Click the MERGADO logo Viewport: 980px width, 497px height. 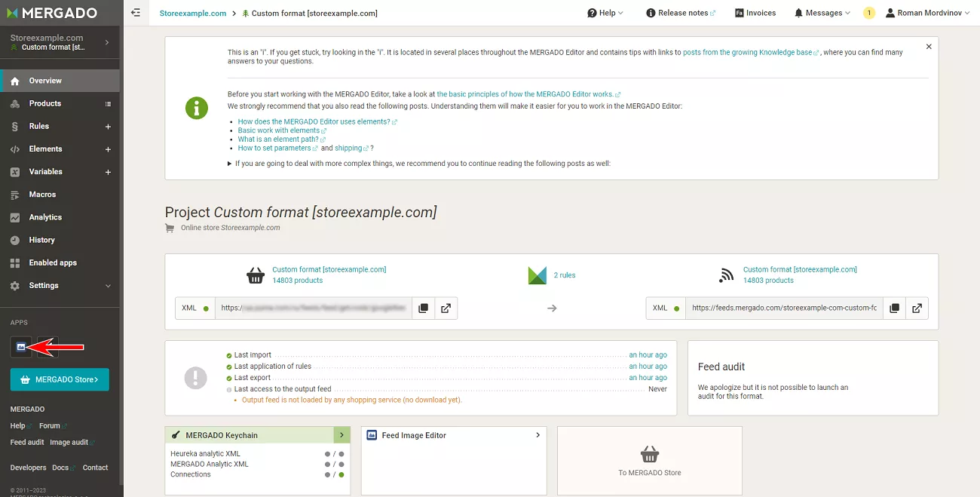51,13
